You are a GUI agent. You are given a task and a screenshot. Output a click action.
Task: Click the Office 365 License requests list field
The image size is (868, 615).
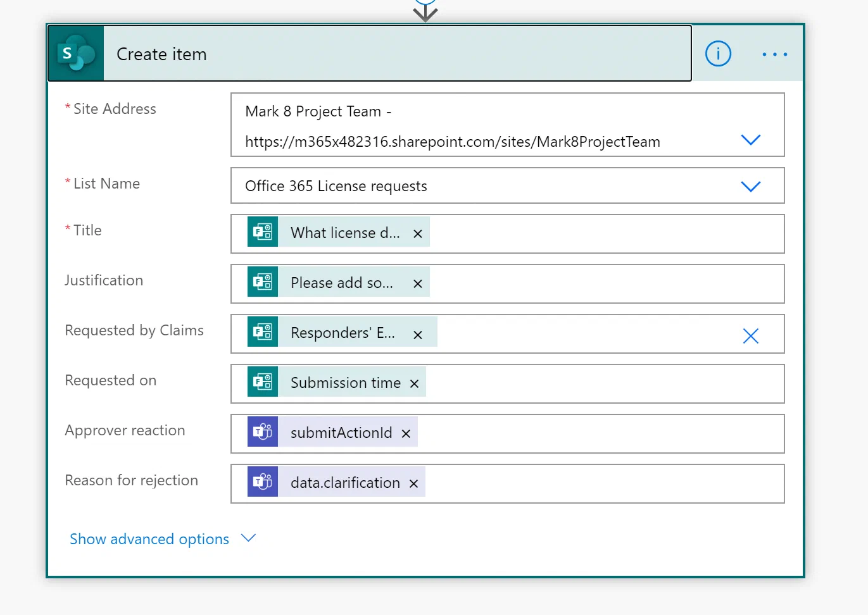point(508,185)
